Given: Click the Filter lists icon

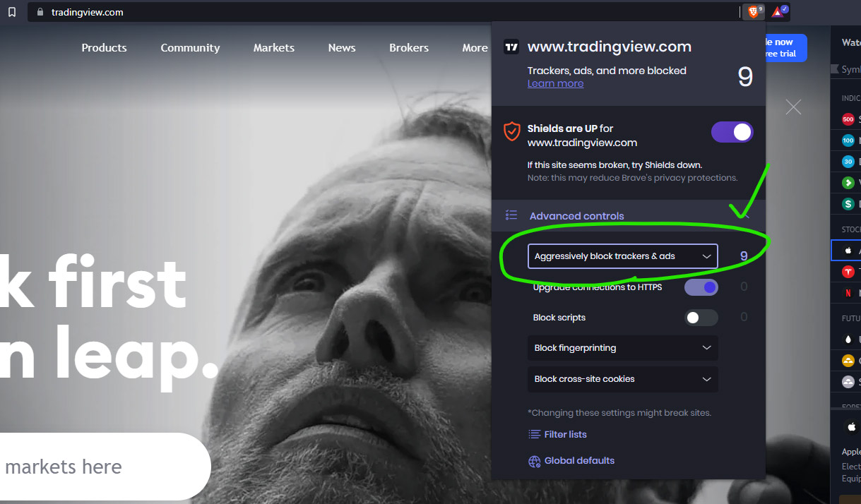Looking at the screenshot, I should [535, 434].
